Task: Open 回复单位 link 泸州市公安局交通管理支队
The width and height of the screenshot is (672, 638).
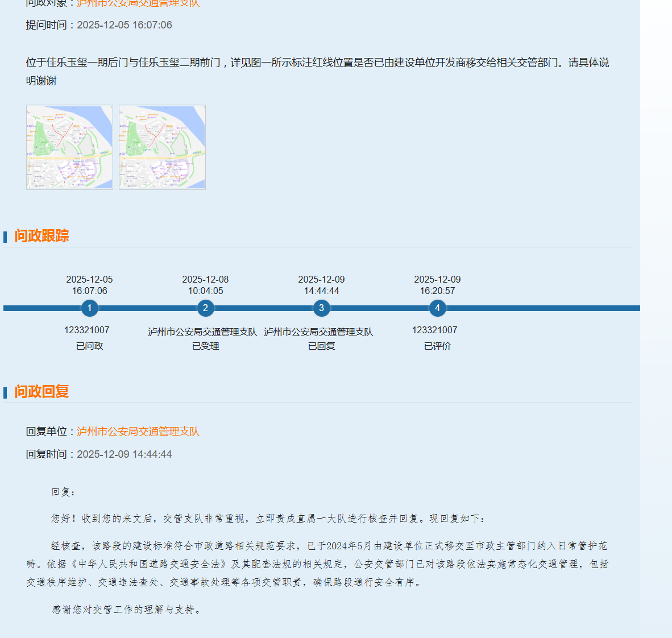Action: (138, 432)
